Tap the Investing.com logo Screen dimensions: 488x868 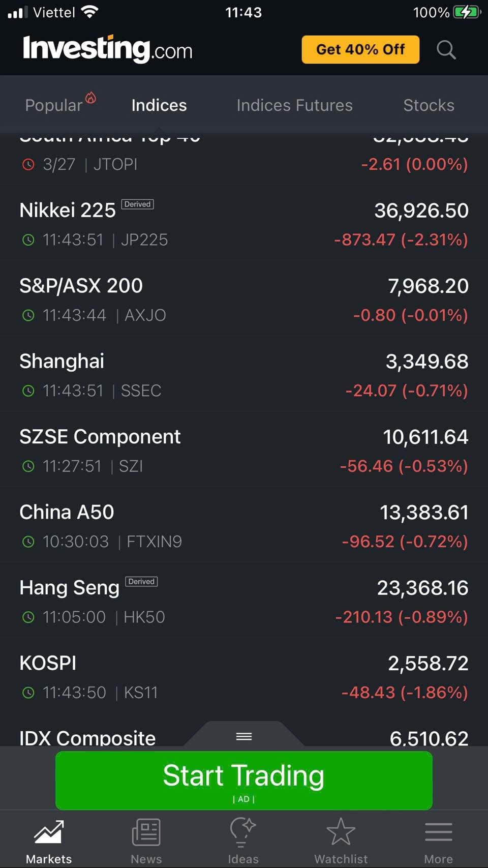pos(108,49)
